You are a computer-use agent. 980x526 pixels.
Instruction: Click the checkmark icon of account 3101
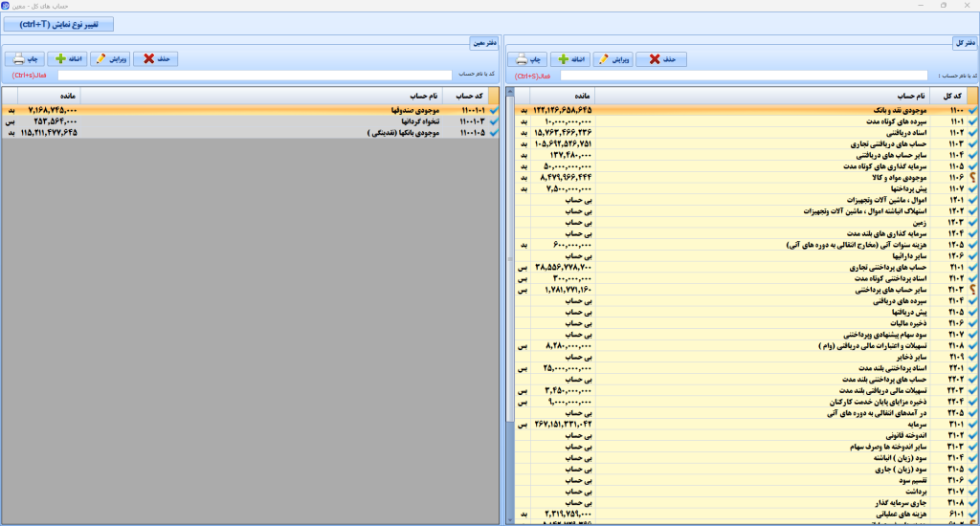972,425
